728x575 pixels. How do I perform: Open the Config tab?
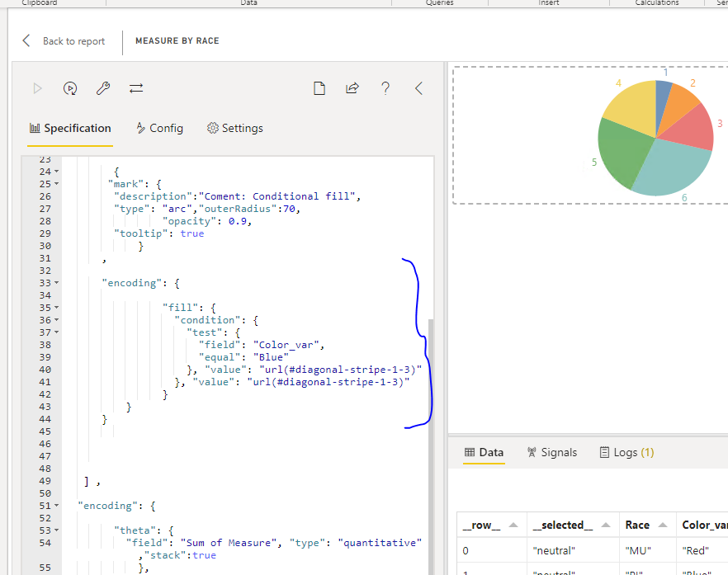pos(160,128)
